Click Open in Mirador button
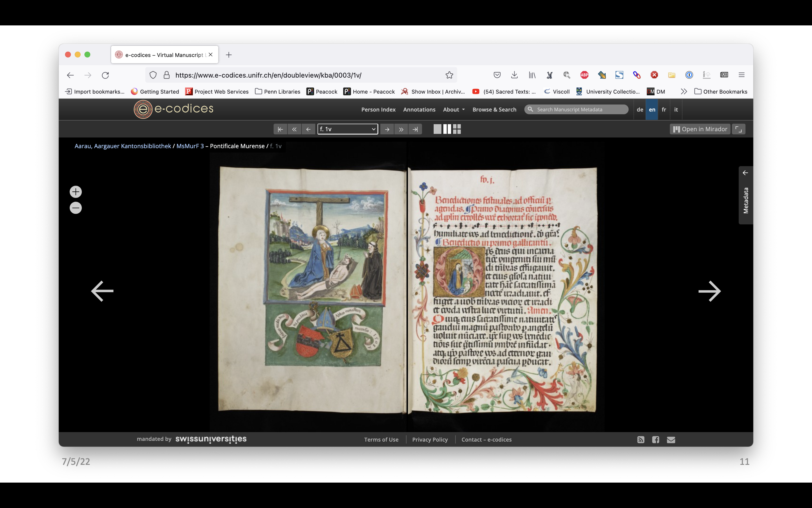This screenshot has width=812, height=508. coord(700,129)
